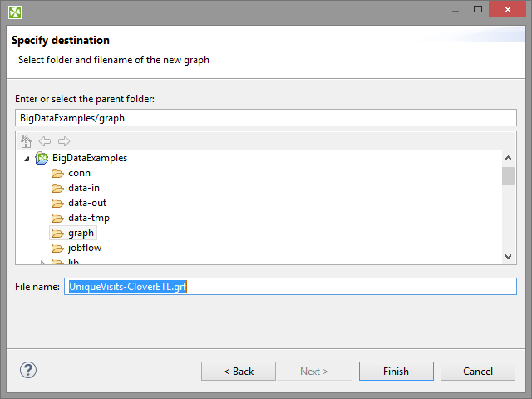Expand the lib folder node
The height and width of the screenshot is (399, 532).
point(42,263)
